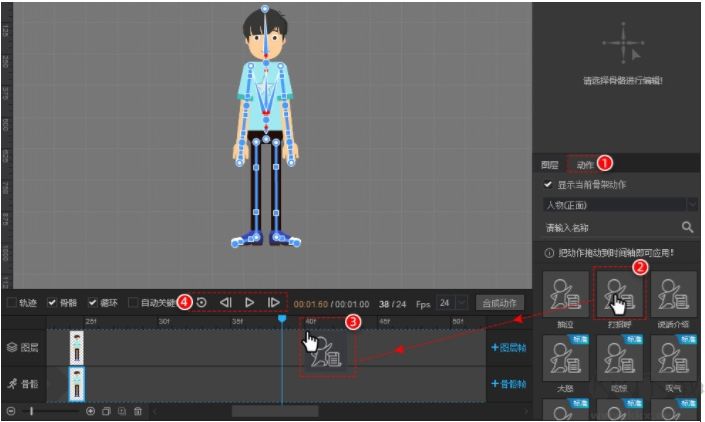Click the timeline zoom-in plus icon
The width and height of the screenshot is (705, 422).
coord(91,411)
